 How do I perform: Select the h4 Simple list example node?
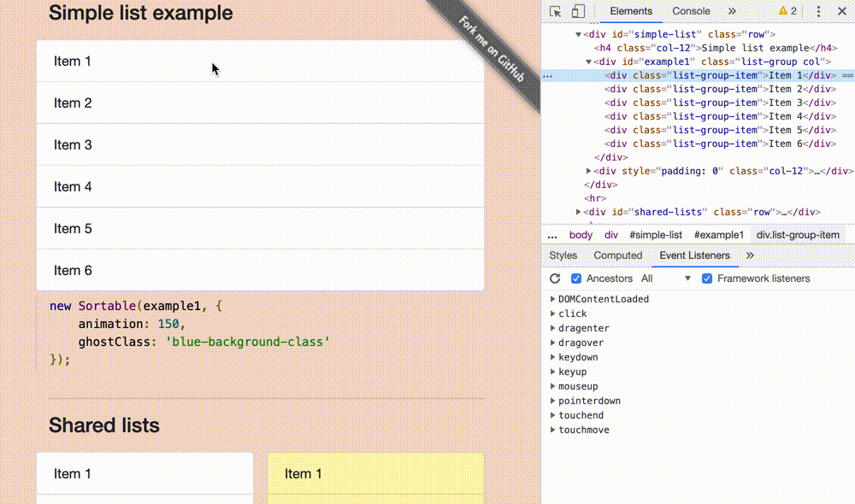point(716,48)
